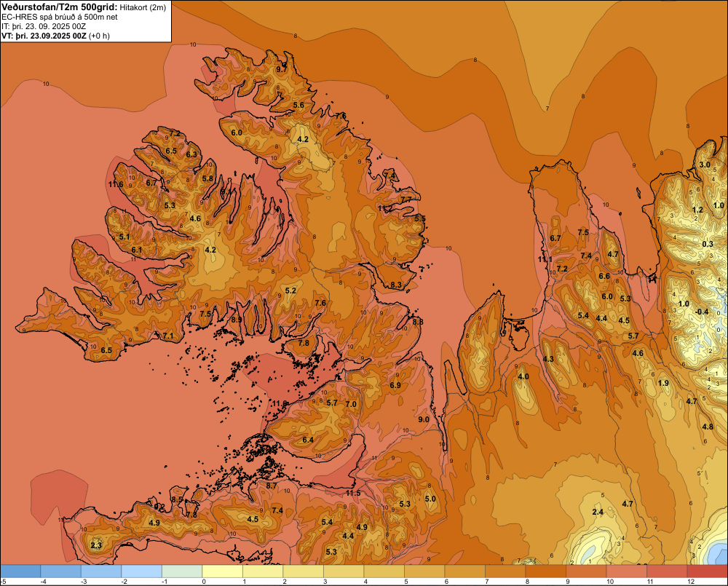This screenshot has height=586, width=728.
Task: Click the 11.1 temperature value
Action: (x=545, y=259)
